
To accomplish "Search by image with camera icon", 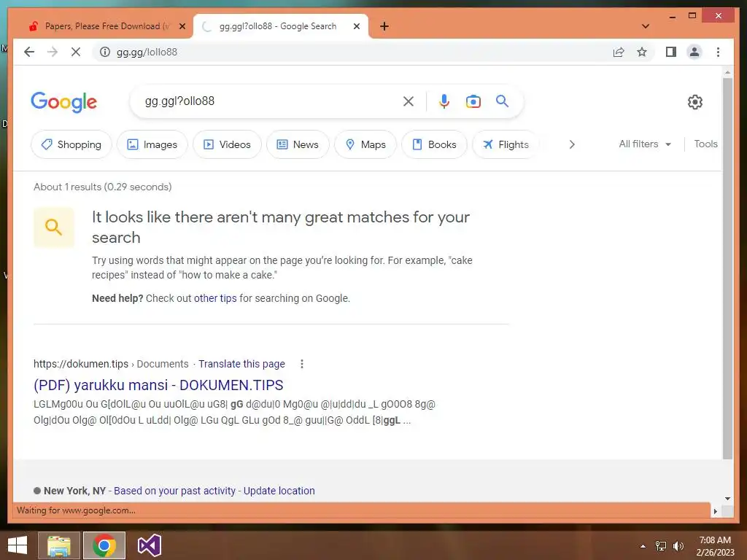I will click(473, 101).
